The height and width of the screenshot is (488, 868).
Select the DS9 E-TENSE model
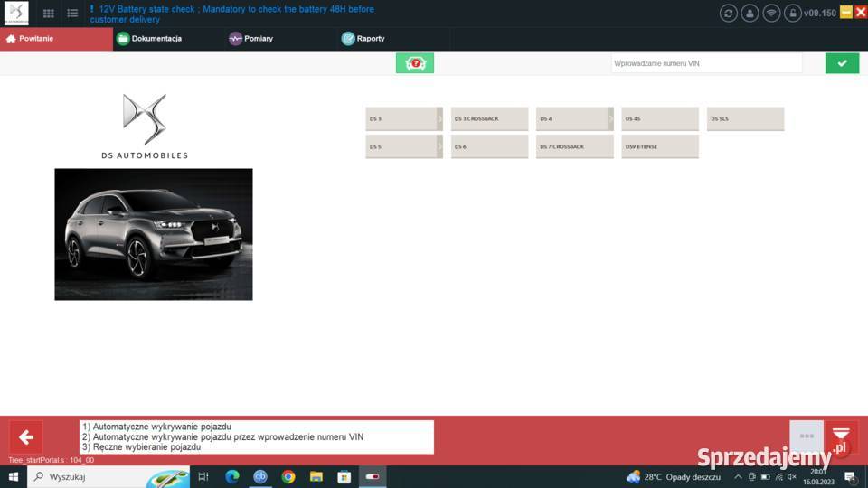pos(660,146)
